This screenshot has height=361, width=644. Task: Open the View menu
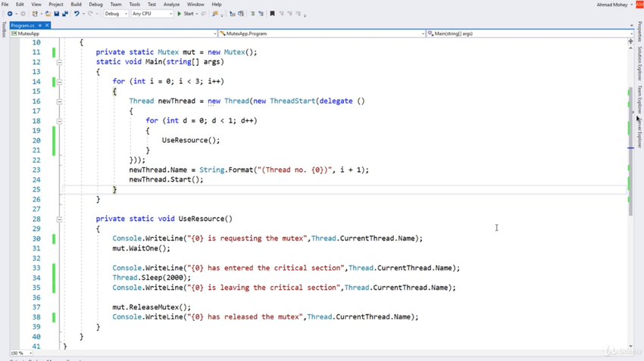coord(36,5)
